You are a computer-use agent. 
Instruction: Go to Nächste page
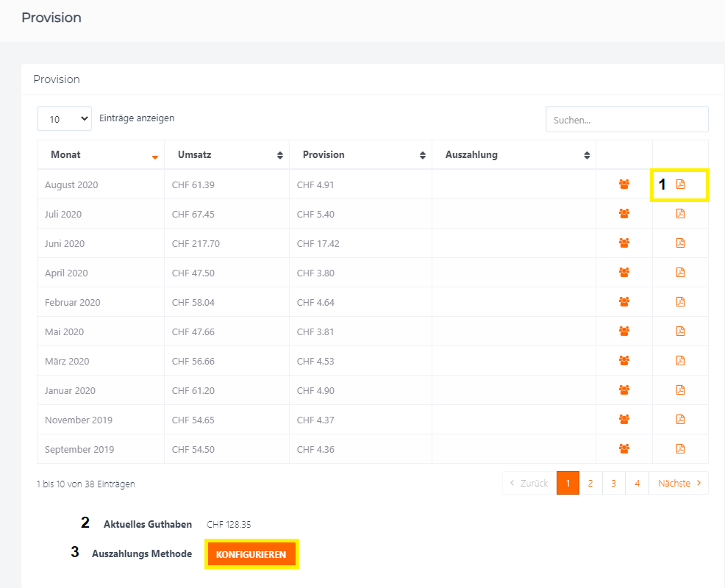679,483
